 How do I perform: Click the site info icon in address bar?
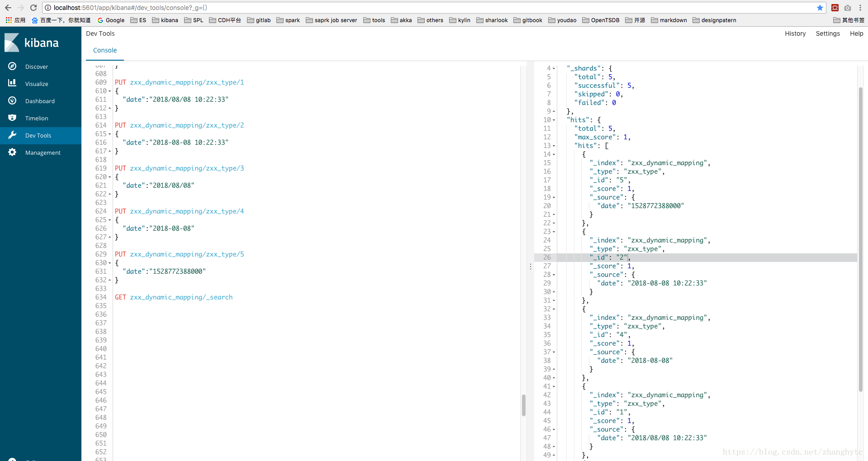click(x=48, y=8)
